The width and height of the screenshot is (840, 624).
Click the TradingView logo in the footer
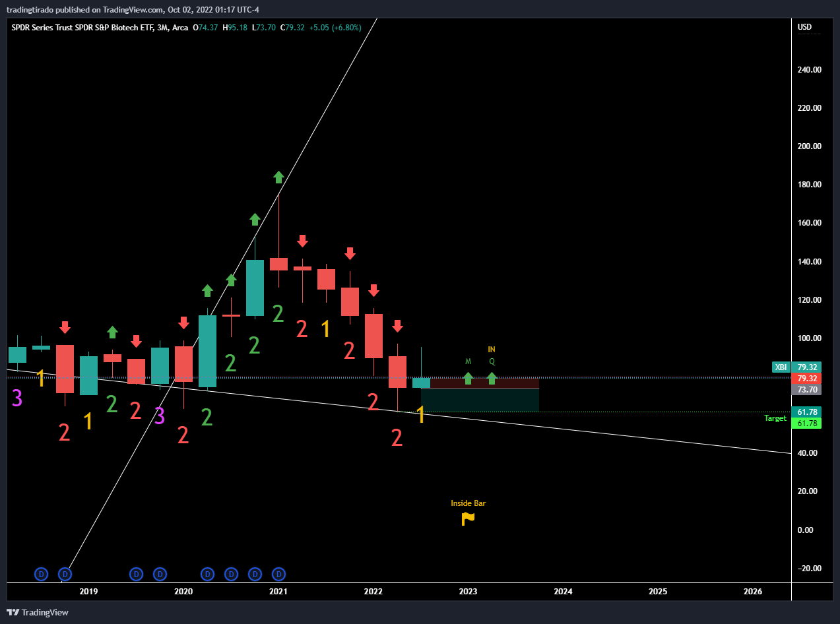[x=38, y=612]
